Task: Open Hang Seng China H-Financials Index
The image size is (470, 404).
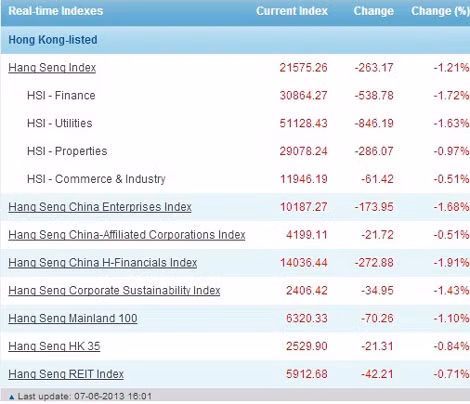Action: coord(103,263)
